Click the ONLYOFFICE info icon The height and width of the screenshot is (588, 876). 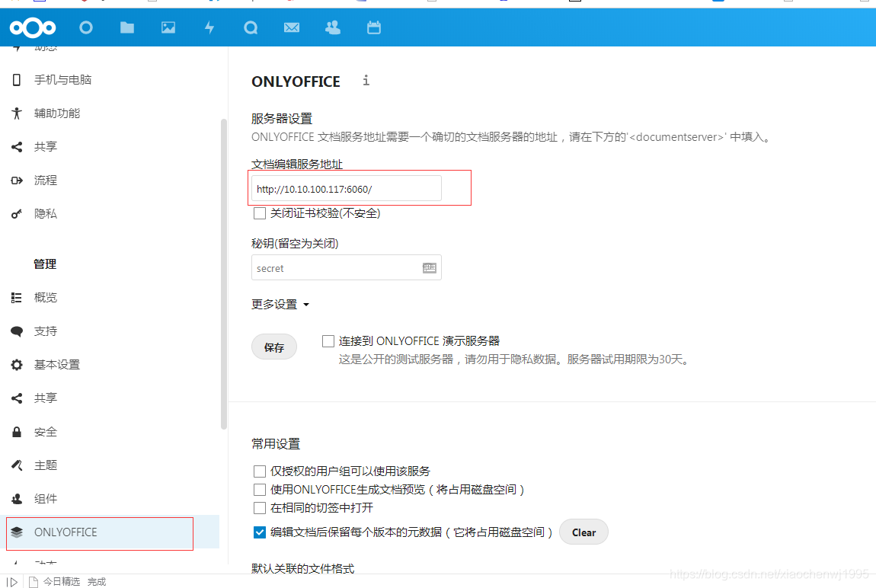[366, 81]
